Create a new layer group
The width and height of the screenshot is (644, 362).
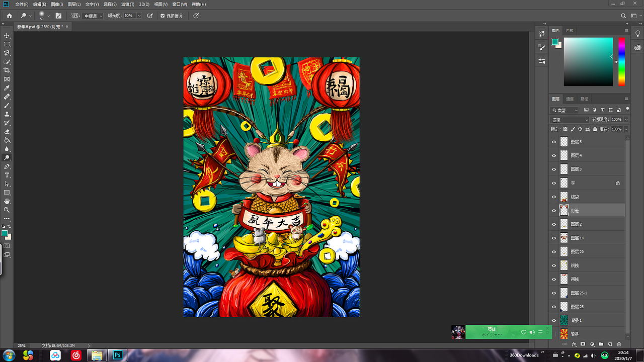pos(601,344)
